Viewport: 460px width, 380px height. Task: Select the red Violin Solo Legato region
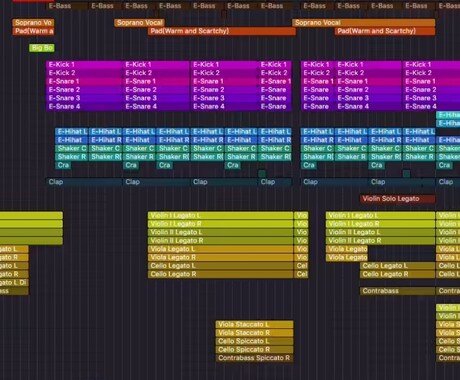397,199
